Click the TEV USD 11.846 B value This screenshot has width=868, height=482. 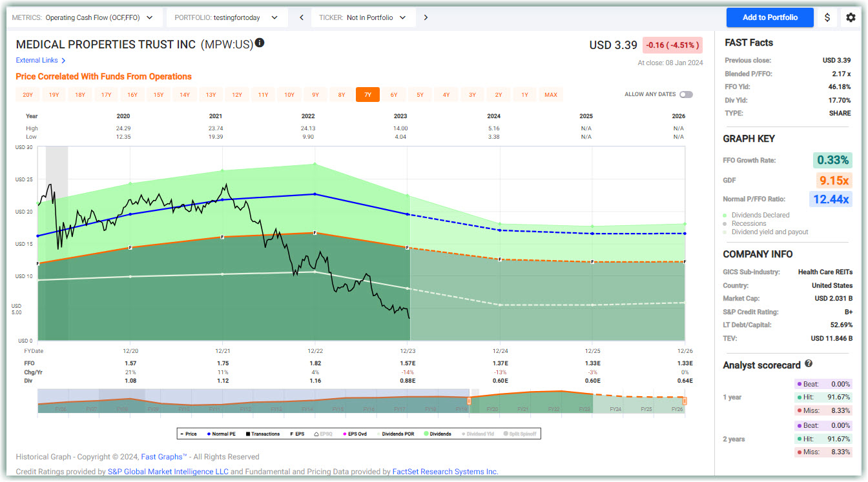tap(832, 339)
